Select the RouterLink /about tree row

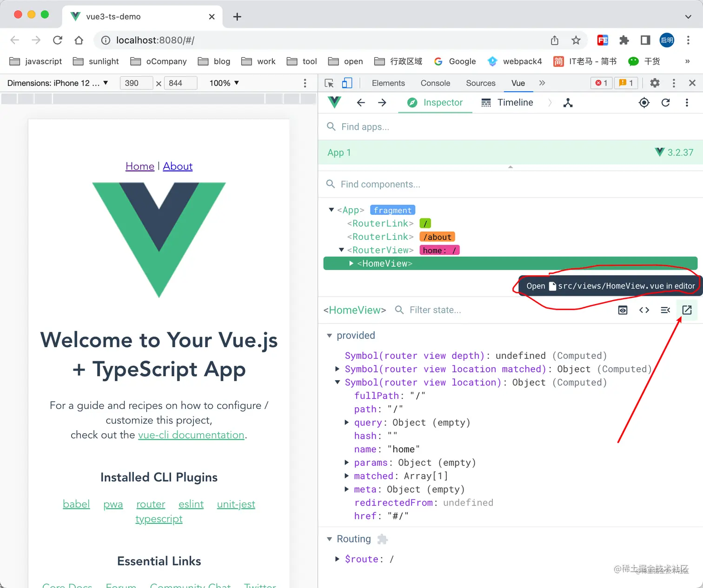(511, 237)
